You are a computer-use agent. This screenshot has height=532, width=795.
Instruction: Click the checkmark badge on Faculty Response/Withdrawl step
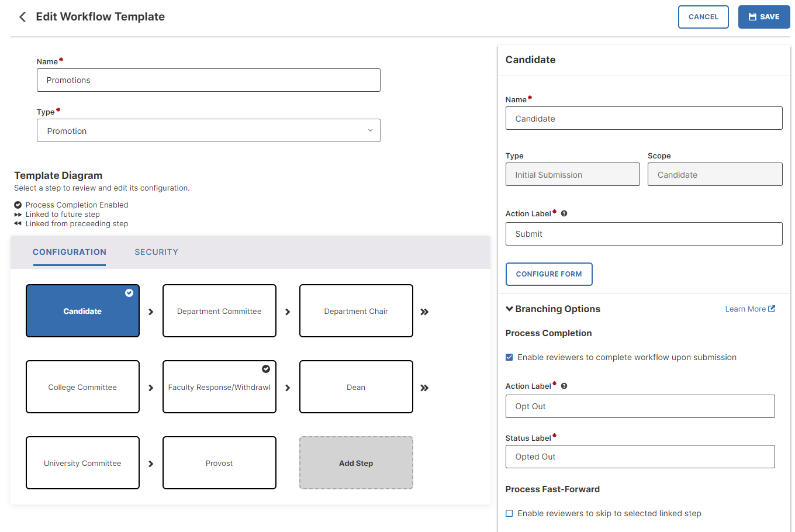266,369
